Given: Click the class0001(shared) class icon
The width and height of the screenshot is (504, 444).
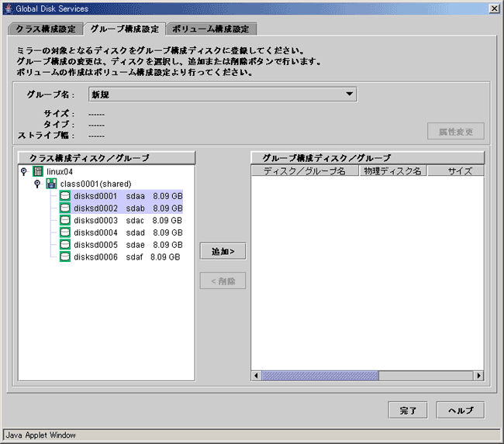Looking at the screenshot, I should point(51,184).
